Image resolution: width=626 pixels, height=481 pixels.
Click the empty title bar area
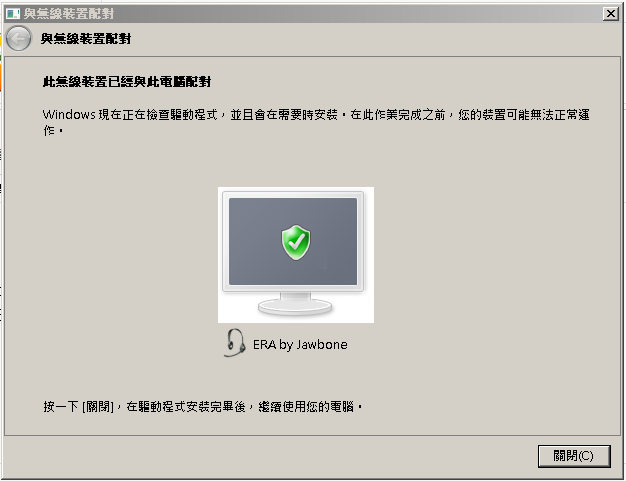359,14
